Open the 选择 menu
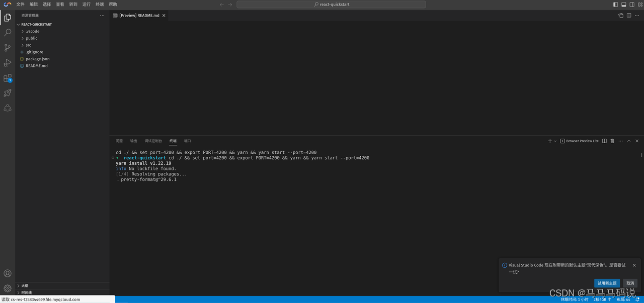Image resolution: width=644 pixels, height=303 pixels. click(x=47, y=5)
